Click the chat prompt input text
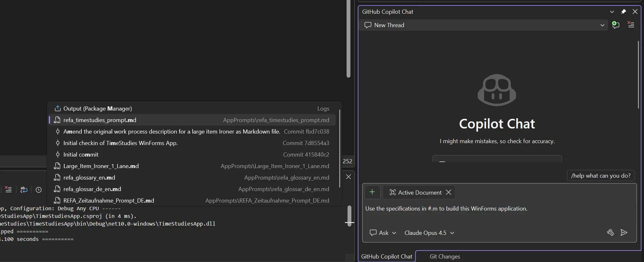This screenshot has height=262, width=644. point(446,209)
